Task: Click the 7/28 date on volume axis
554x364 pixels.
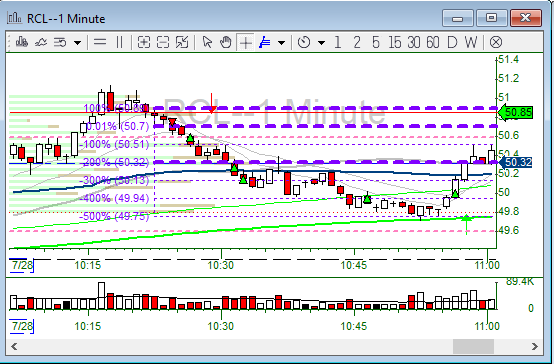Action: pos(22,325)
